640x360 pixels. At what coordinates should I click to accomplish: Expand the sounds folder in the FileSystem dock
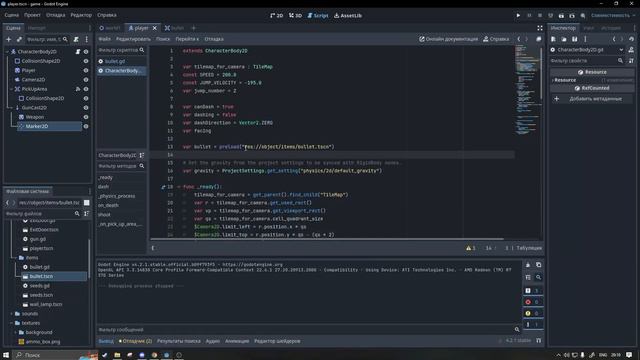click(x=11, y=314)
